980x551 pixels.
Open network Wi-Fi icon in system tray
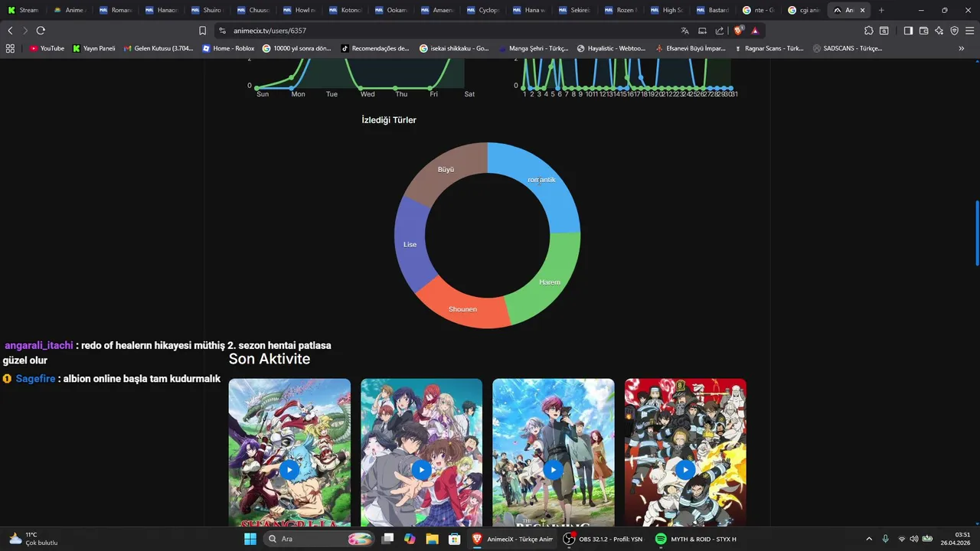point(901,539)
